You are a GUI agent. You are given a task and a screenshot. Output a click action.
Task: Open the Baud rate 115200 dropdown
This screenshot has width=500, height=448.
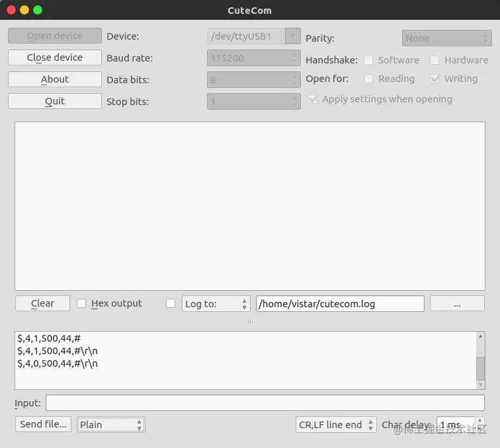coord(254,57)
